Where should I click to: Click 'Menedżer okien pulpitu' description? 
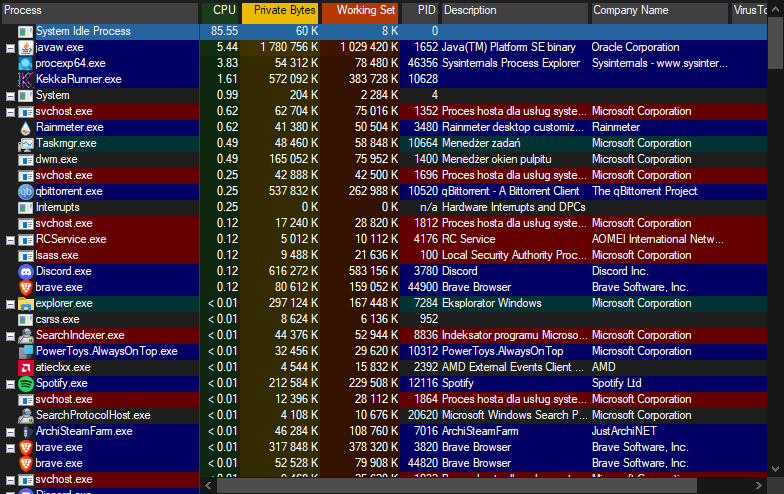point(496,159)
